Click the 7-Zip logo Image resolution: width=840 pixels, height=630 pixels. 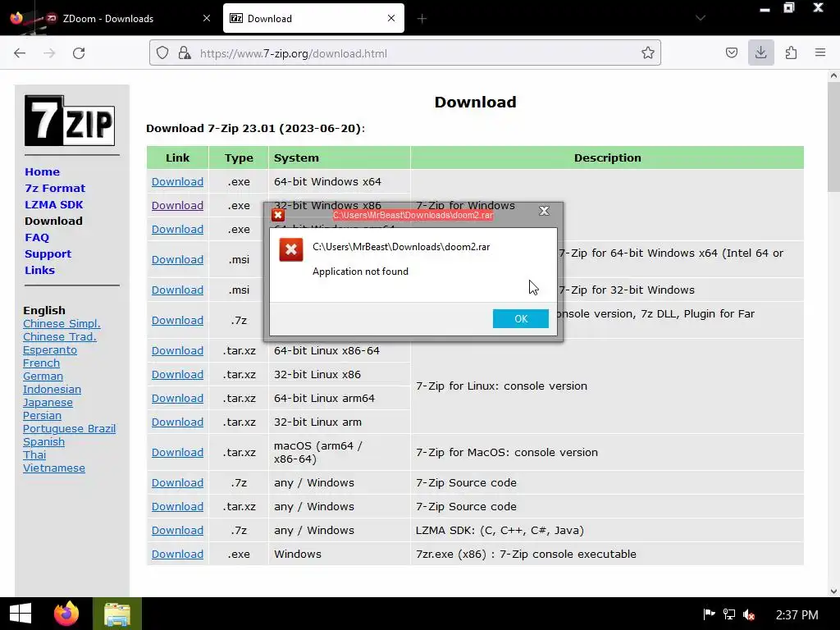coord(70,121)
